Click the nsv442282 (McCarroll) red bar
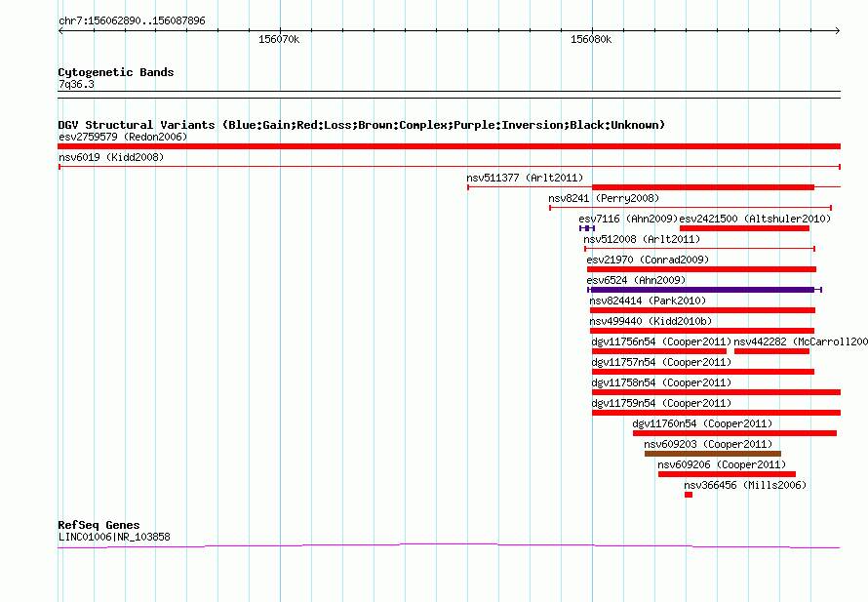The image size is (868, 602). tap(771, 351)
